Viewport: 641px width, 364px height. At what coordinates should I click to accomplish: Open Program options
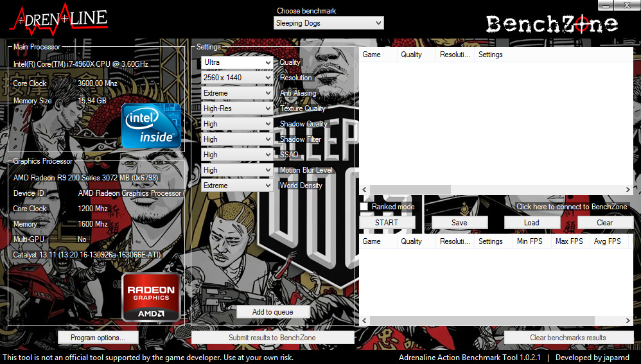[98, 338]
